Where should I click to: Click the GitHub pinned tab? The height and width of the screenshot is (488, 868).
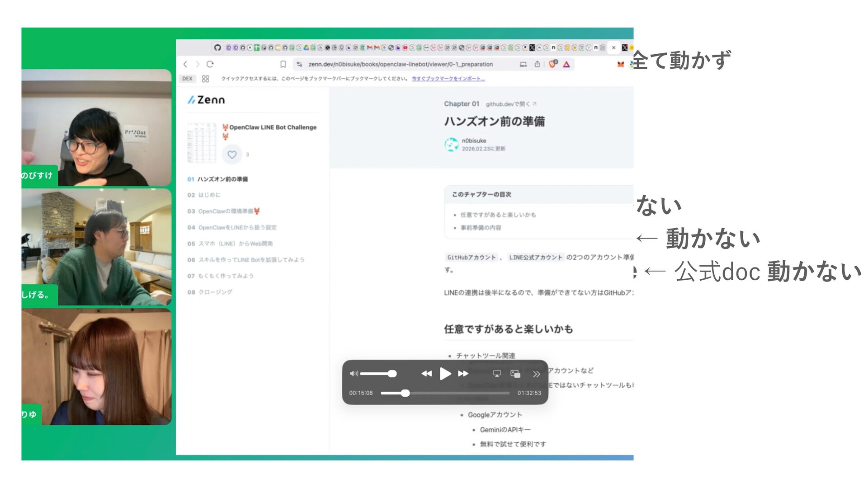217,47
